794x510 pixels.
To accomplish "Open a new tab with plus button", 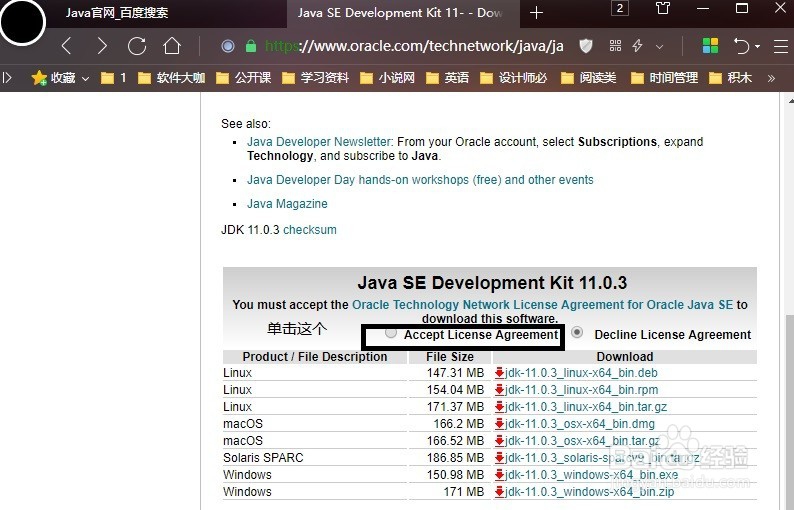I will (x=536, y=13).
